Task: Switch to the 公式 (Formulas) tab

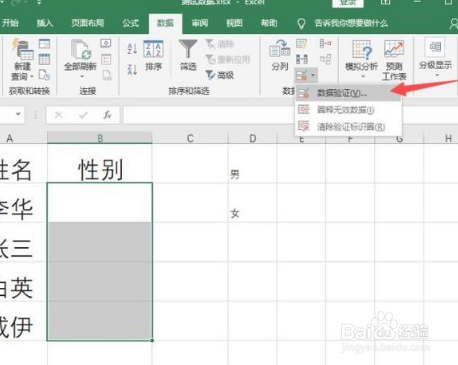Action: click(x=130, y=23)
